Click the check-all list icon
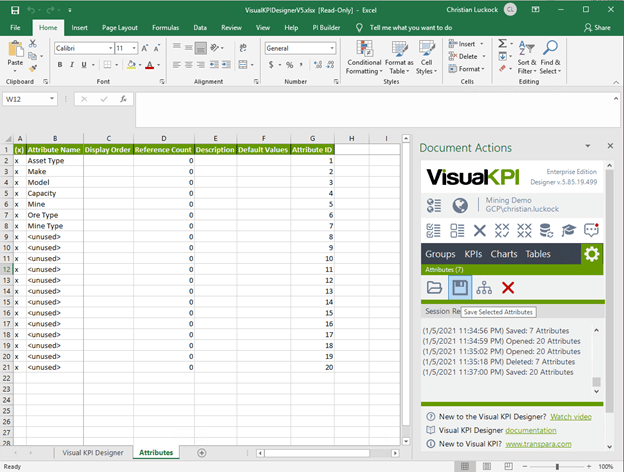Viewport: 624px width, 472px height. click(433, 230)
